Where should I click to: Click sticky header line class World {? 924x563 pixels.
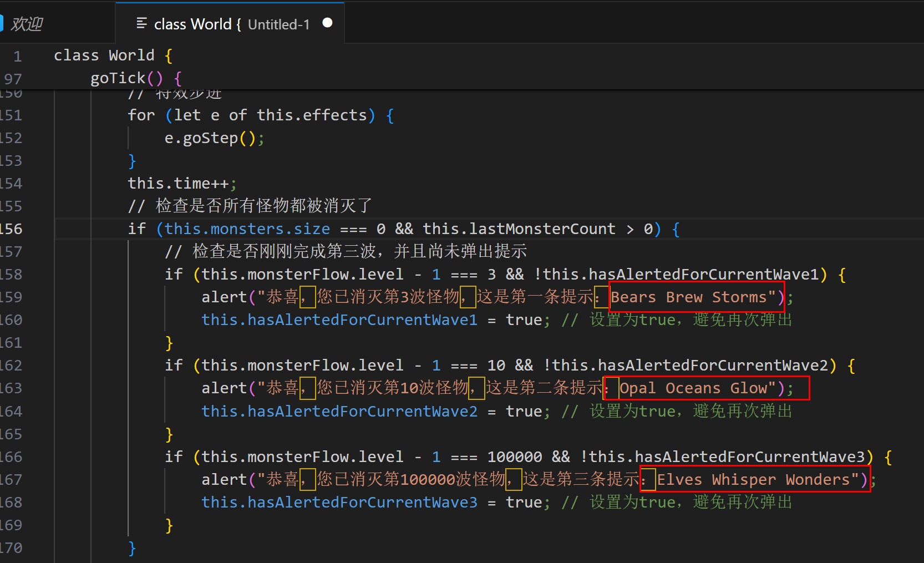[113, 55]
